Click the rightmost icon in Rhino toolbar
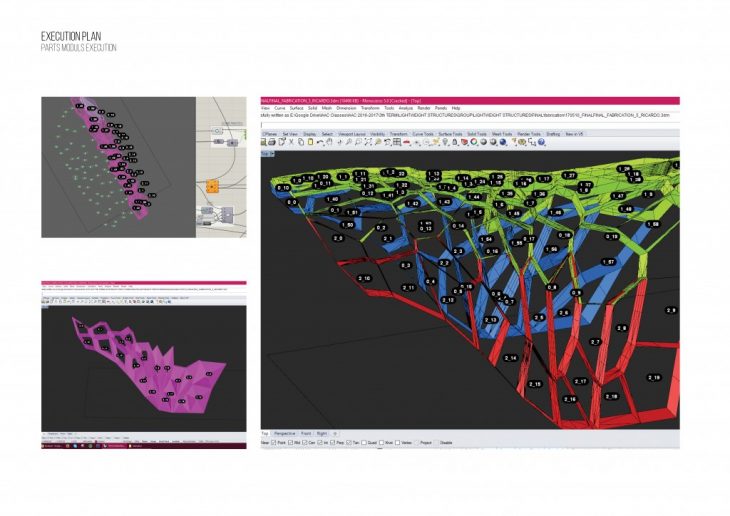Viewport: 730px width, 516px height. [542, 142]
